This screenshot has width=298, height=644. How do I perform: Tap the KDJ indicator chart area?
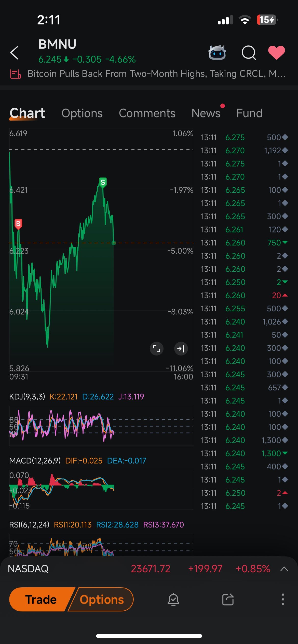pyautogui.click(x=101, y=426)
